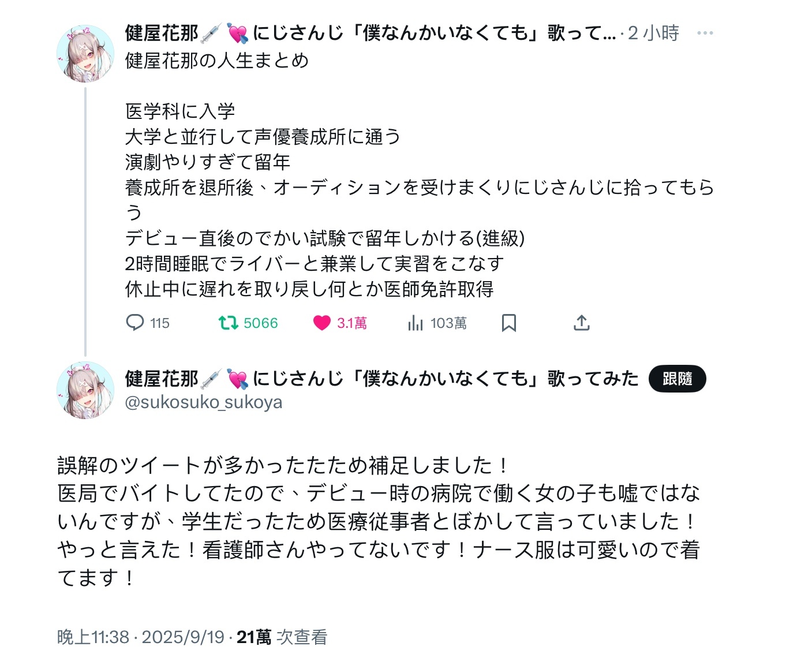812x665 pixels.
Task: Toggle the bookmark icon on parent tweet
Action: [508, 323]
